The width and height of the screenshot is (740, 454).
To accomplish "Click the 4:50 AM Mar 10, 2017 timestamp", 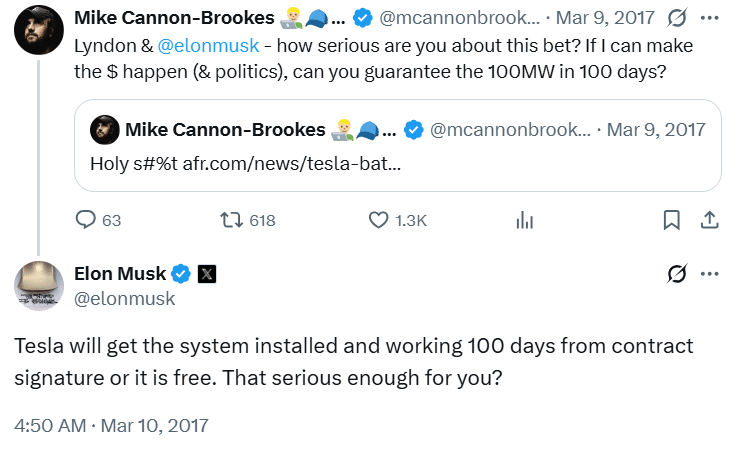I will tap(112, 425).
